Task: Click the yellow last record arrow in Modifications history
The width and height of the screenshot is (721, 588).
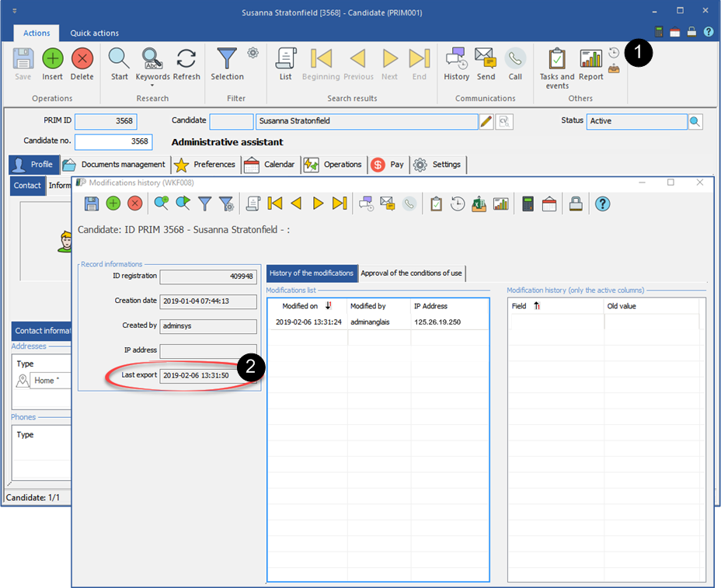Action: (340, 204)
